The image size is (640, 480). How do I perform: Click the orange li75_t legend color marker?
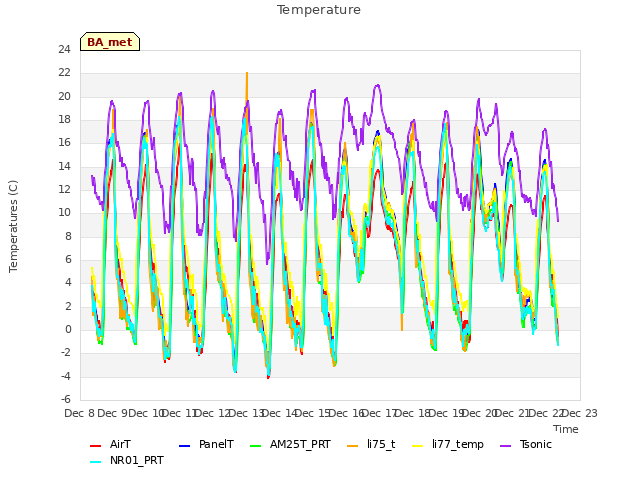(x=353, y=446)
